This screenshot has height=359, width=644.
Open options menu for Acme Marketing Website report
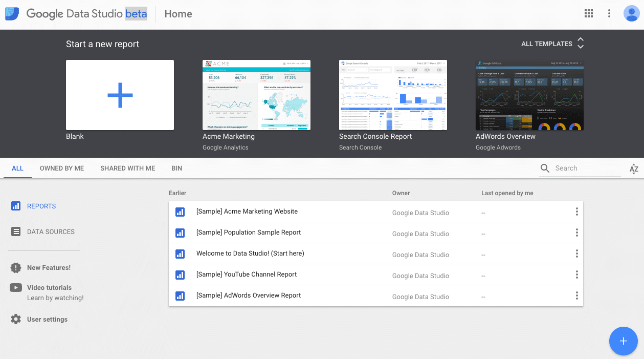(576, 211)
